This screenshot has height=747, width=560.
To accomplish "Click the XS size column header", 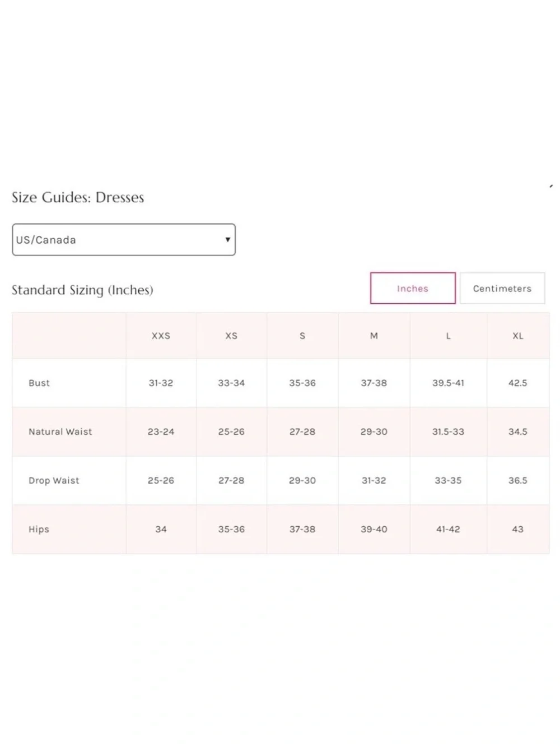I will pos(231,336).
